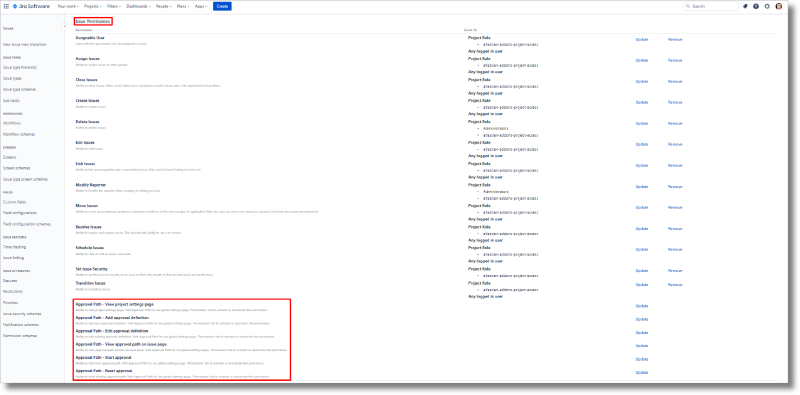Open Permission schemes in sidebar
Screen dimensions: 800x395
[20, 336]
